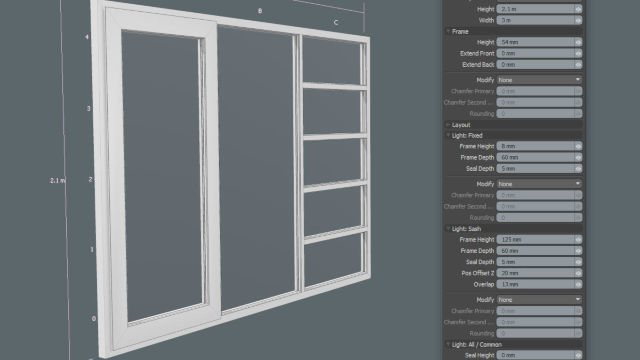
Task: Click the Light: Sash Frame Height 125 mm field
Action: 539,240
